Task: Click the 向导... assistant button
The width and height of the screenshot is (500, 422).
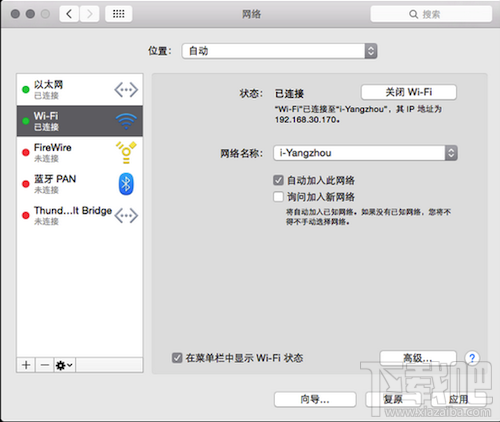Action: point(315,399)
